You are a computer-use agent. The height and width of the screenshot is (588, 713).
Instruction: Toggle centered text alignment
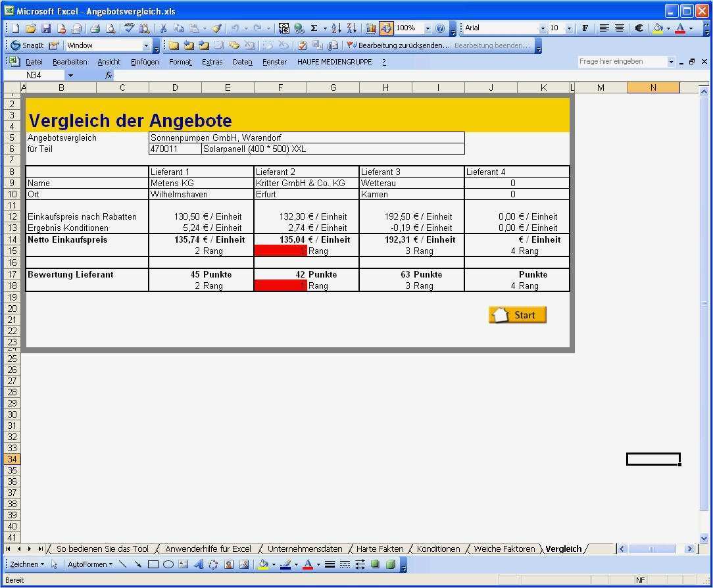click(620, 28)
